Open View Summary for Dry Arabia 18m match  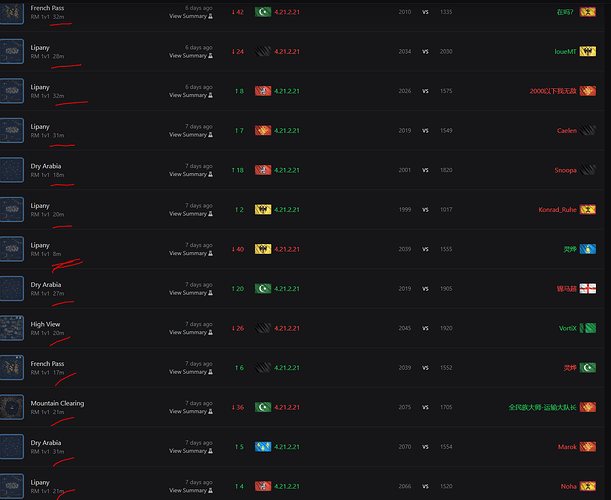pyautogui.click(x=191, y=174)
